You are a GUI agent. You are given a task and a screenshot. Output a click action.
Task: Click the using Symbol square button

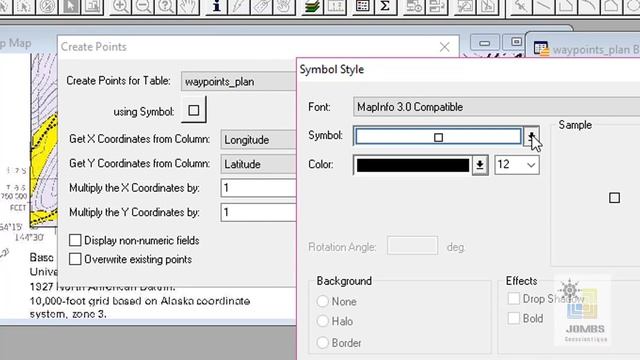[x=193, y=110]
